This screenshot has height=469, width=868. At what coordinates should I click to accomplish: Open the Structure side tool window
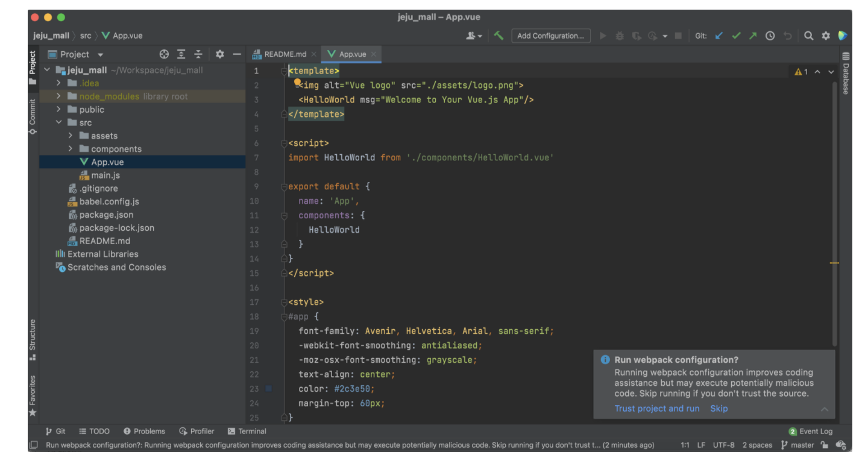33,341
